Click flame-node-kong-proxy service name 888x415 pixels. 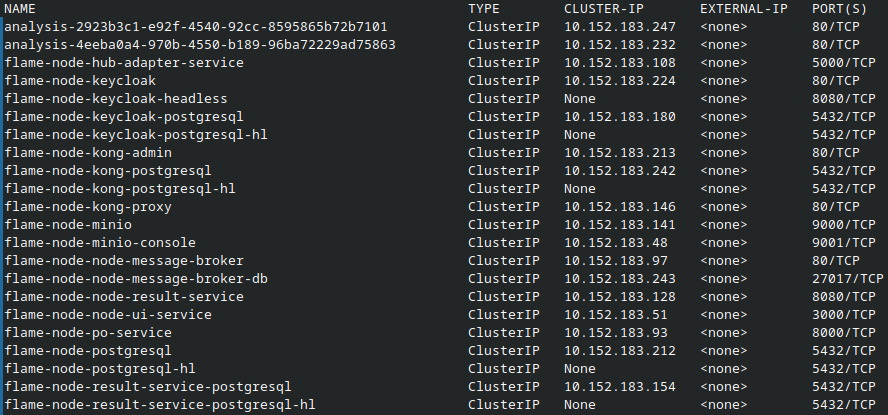88,207
